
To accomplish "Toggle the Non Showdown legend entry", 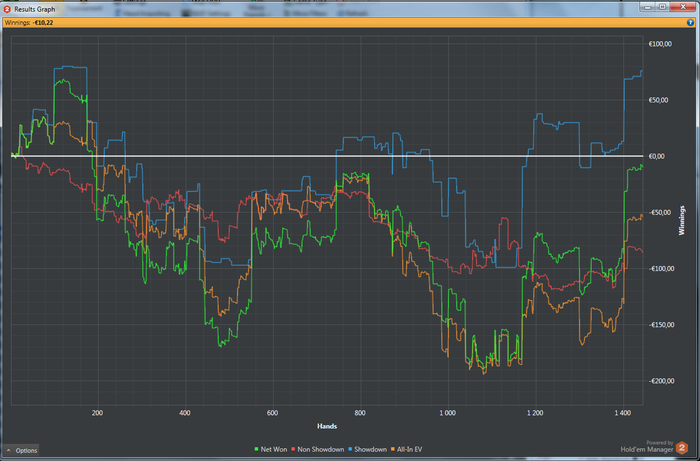I will [x=317, y=449].
